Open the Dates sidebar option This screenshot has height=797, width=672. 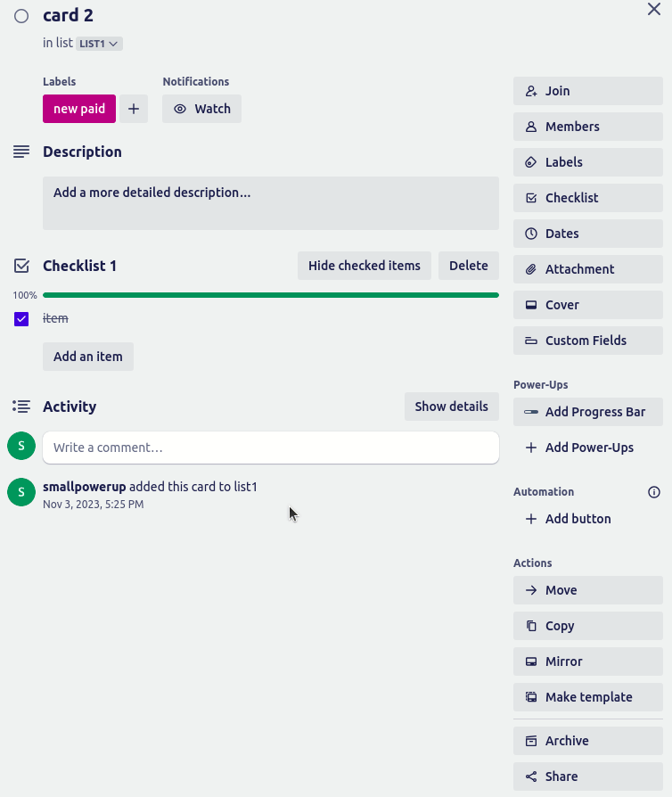[x=587, y=233]
